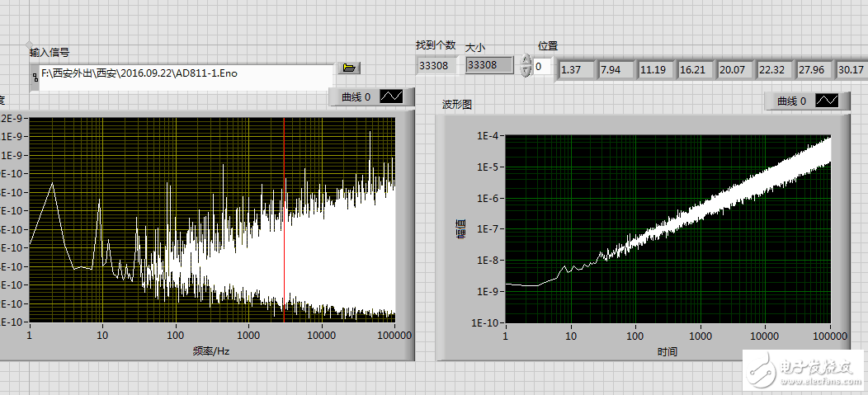Image resolution: width=868 pixels, height=395 pixels.
Task: Click the array element showing 7.94
Action: pos(616,69)
